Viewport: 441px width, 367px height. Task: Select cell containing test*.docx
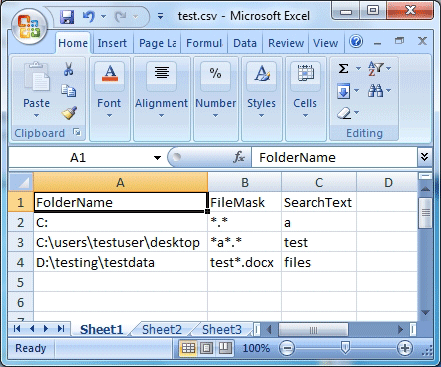point(245,262)
